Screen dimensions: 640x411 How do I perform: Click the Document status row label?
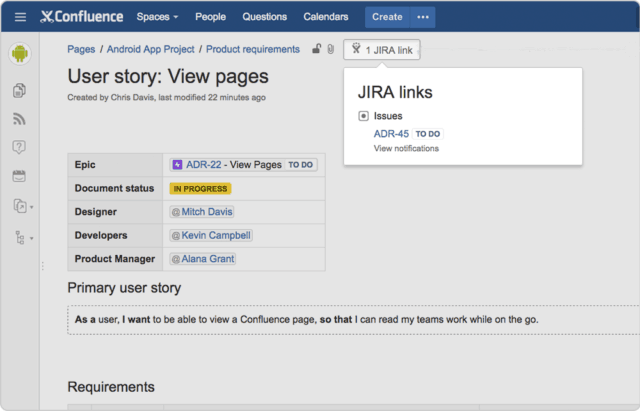click(114, 188)
